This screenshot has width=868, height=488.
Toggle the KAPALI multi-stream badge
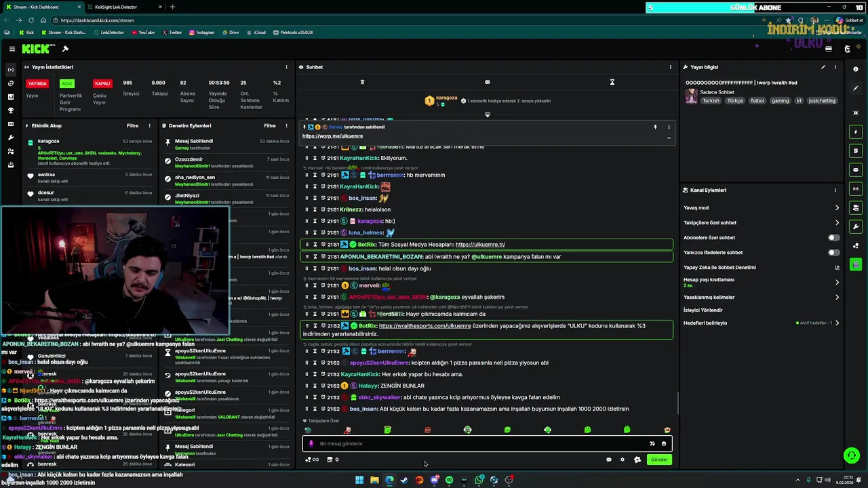tap(102, 83)
